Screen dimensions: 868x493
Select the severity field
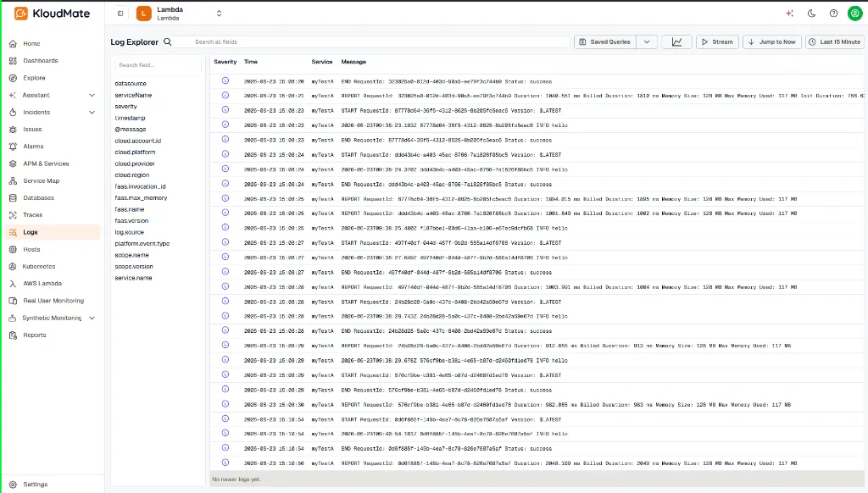click(x=125, y=106)
